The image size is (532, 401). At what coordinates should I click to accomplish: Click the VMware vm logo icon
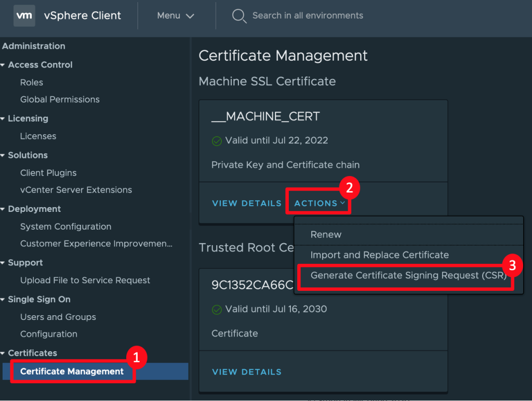24,16
